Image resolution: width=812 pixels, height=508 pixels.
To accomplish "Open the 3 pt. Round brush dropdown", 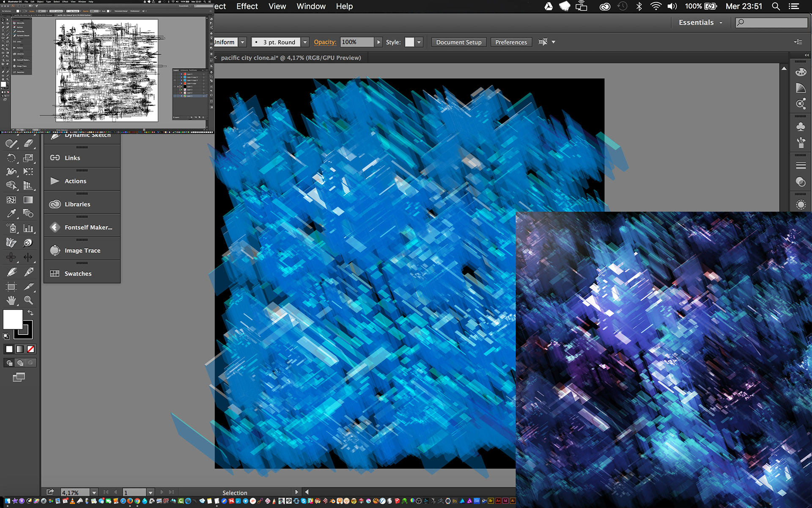I will click(305, 42).
